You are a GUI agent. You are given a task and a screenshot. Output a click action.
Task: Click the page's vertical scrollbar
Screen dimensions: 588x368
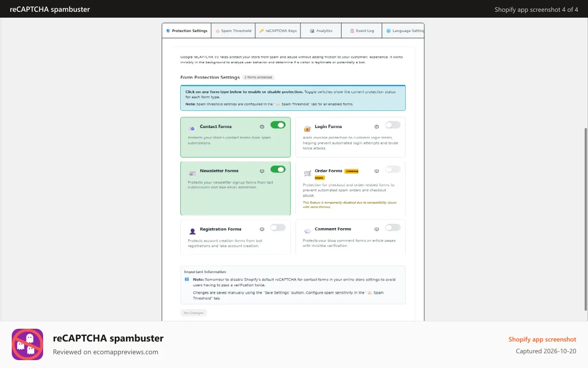[x=585, y=219]
